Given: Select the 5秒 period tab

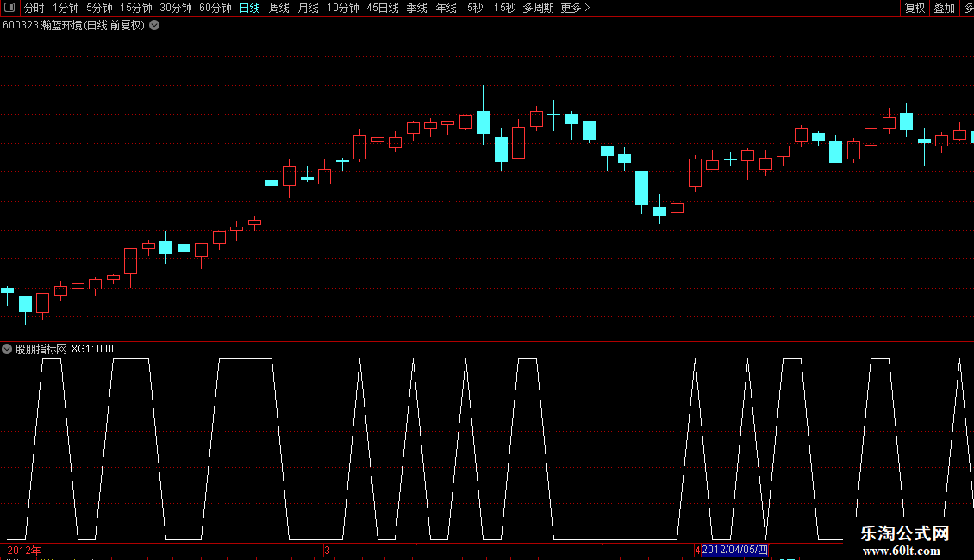Looking at the screenshot, I should [x=475, y=8].
